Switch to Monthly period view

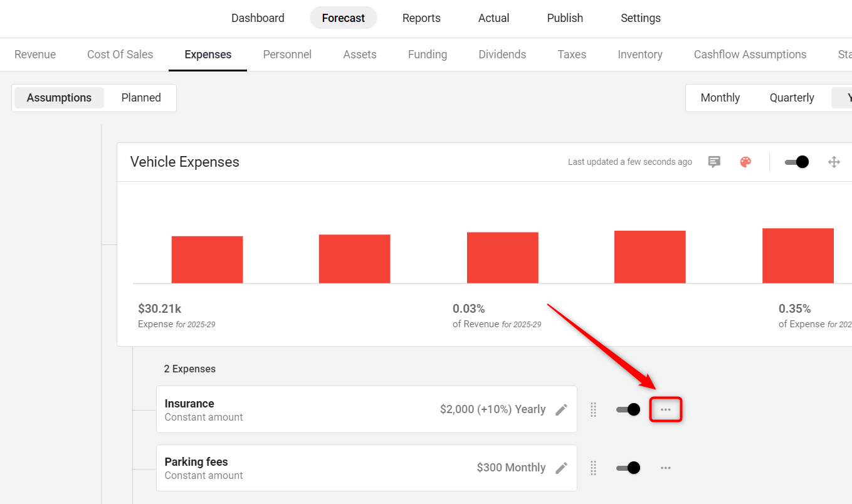[720, 98]
